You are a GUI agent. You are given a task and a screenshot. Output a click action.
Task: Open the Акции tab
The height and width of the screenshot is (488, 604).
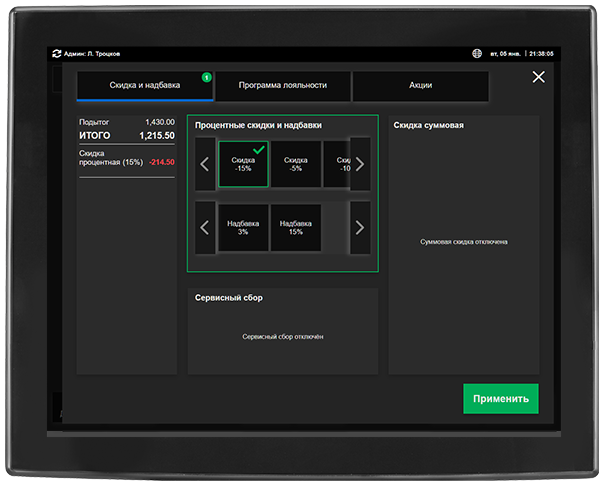421,86
